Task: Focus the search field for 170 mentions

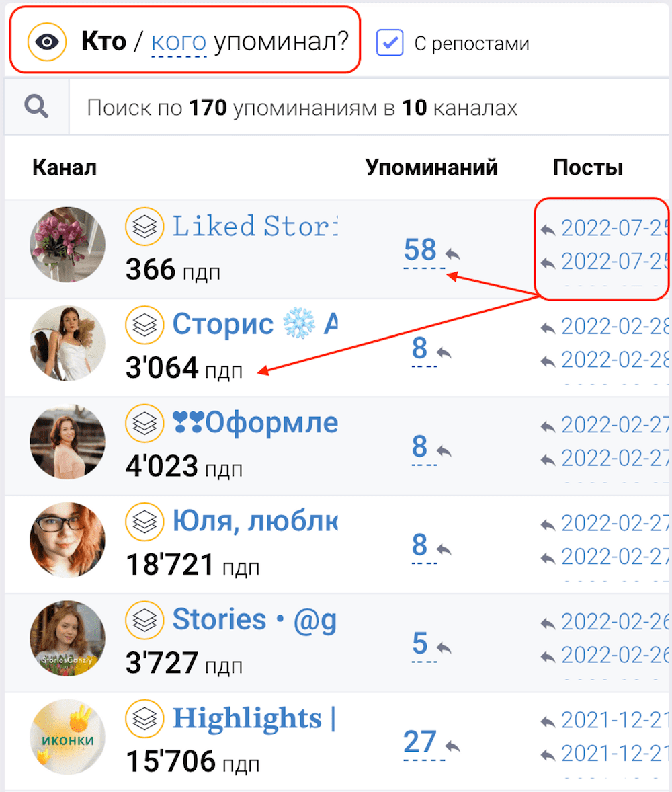Action: tap(368, 108)
